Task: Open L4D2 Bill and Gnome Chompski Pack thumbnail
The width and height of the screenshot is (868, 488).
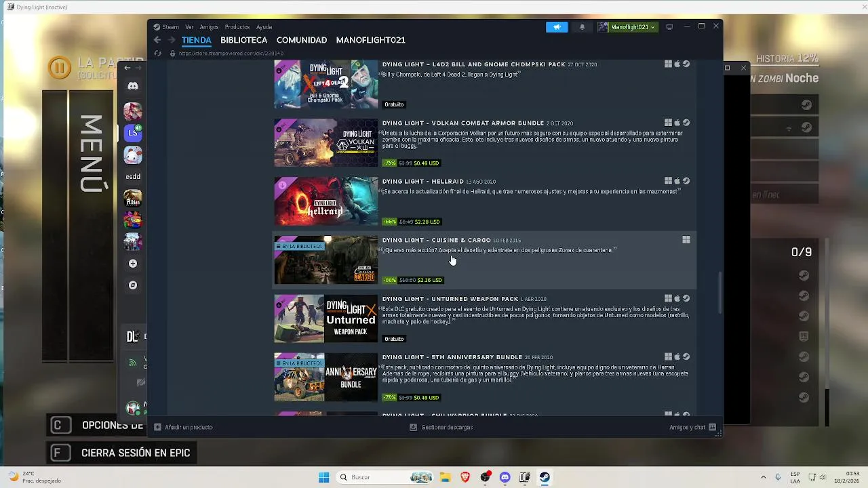Action: click(x=326, y=85)
